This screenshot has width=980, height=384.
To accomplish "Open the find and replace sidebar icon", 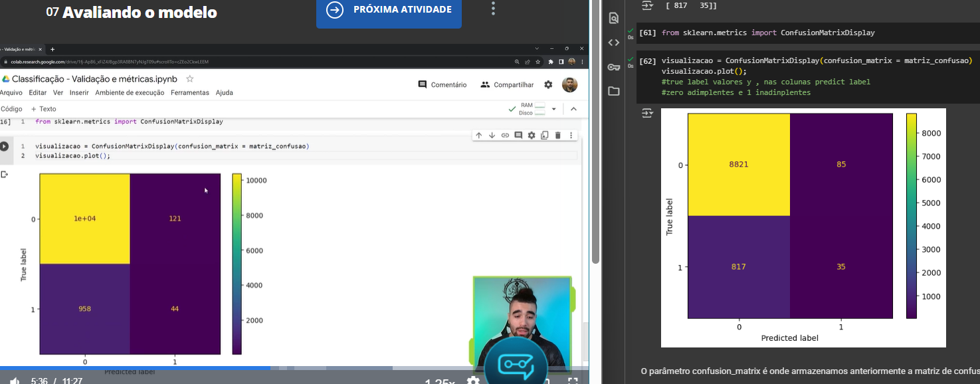I will click(613, 19).
